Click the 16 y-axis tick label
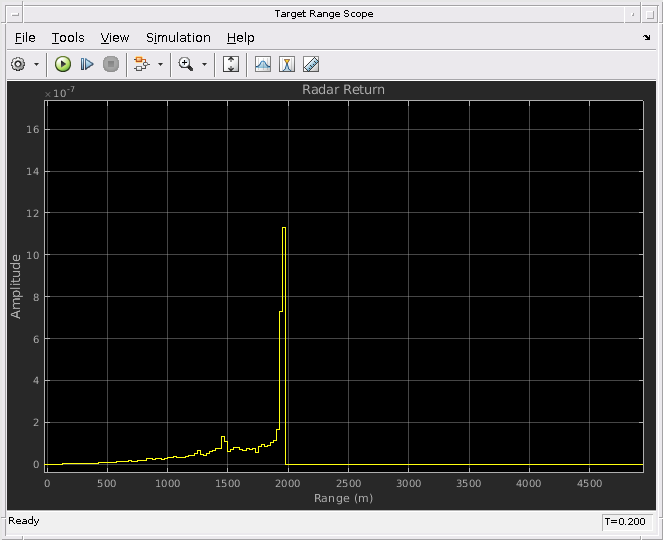This screenshot has height=540, width=663. coord(33,129)
